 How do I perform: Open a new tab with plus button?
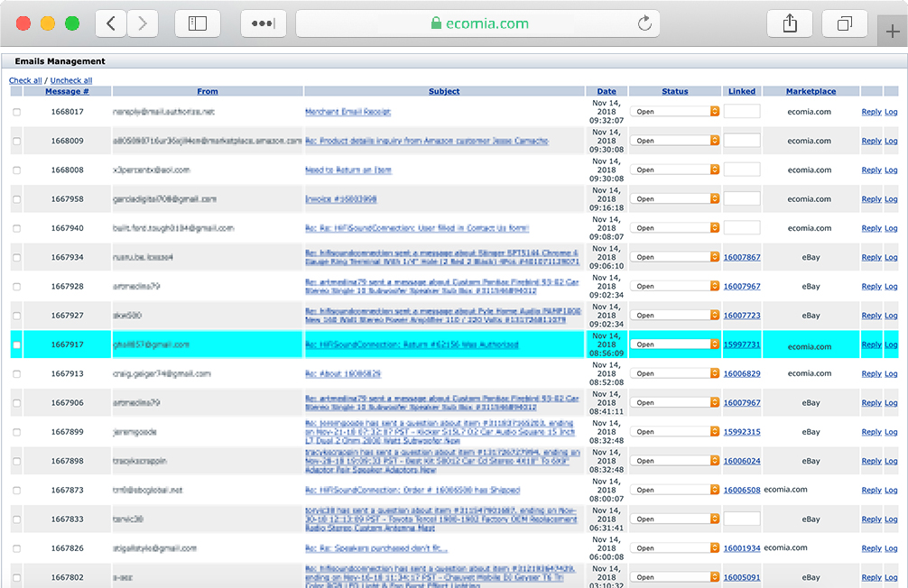(892, 31)
